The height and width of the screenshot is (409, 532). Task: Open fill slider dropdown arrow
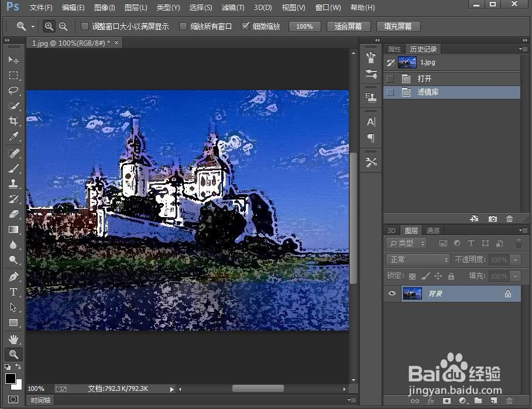[x=516, y=276]
